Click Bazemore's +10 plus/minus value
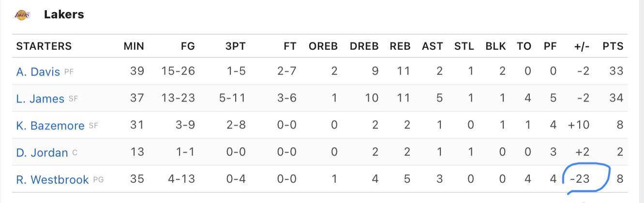The width and height of the screenshot is (644, 203). click(x=579, y=125)
